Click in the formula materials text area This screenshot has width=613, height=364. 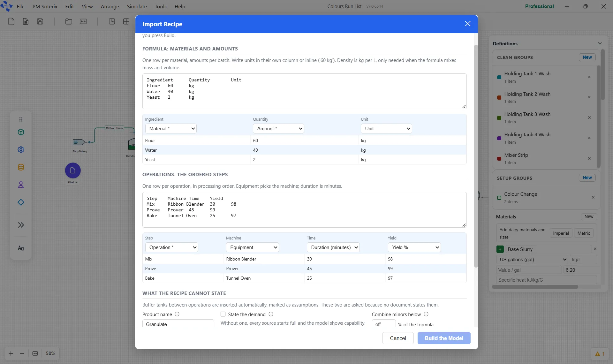(x=304, y=91)
